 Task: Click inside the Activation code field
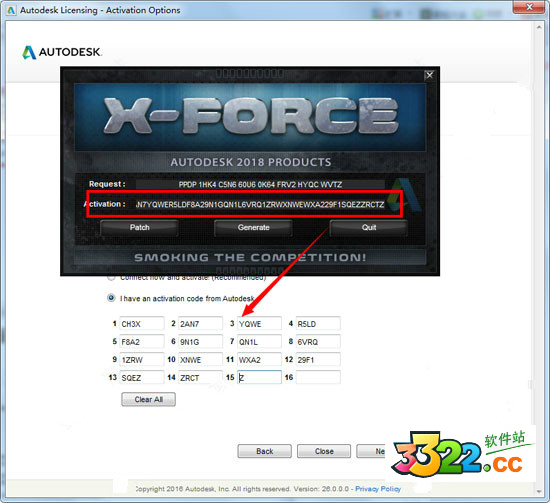[260, 204]
